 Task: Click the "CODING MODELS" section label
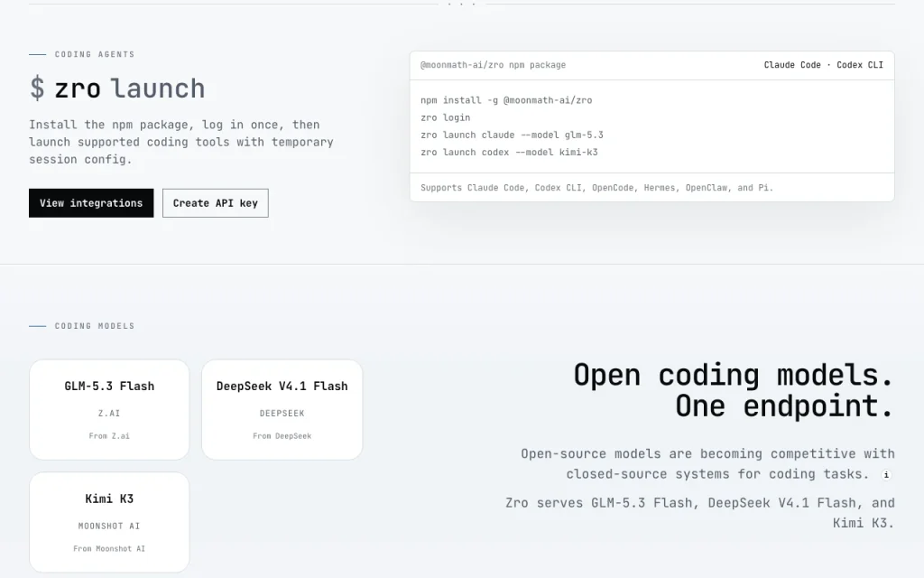[94, 326]
